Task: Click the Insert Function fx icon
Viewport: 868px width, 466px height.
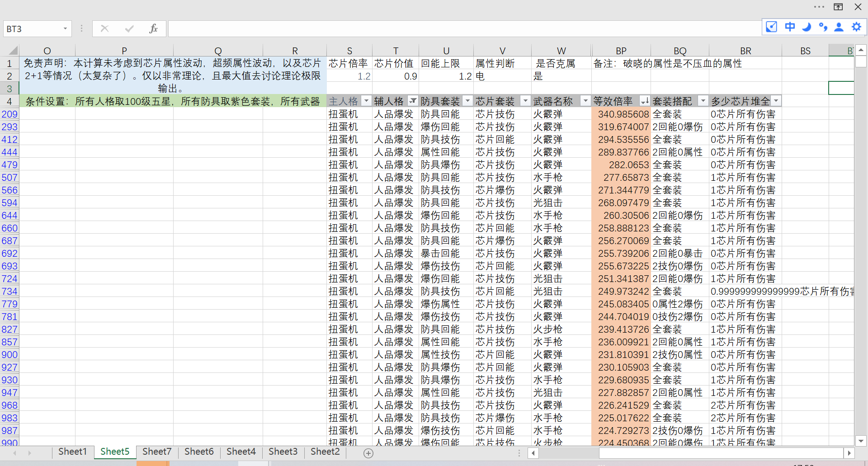Action: tap(153, 29)
